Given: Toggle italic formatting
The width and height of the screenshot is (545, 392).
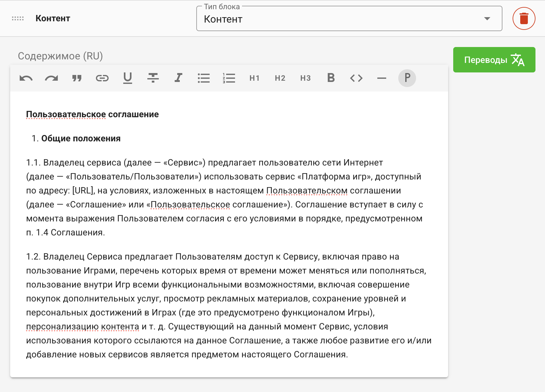Looking at the screenshot, I should click(178, 78).
